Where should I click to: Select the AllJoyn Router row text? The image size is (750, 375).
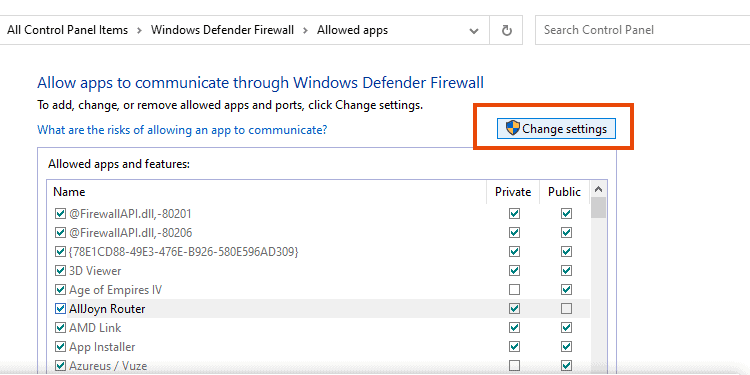coord(107,309)
